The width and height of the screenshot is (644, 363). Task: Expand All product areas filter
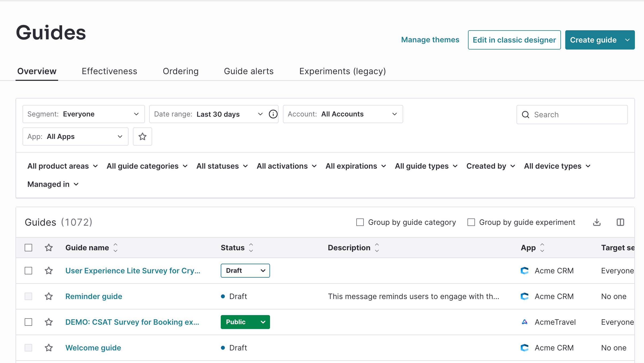(63, 166)
